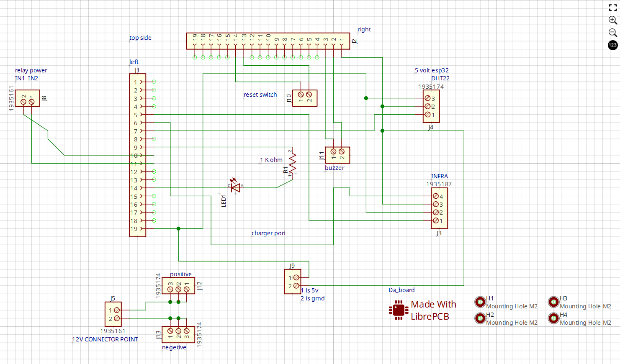Select the J3 INFRA connector symbol
The height and width of the screenshot is (364, 620).
(x=440, y=208)
